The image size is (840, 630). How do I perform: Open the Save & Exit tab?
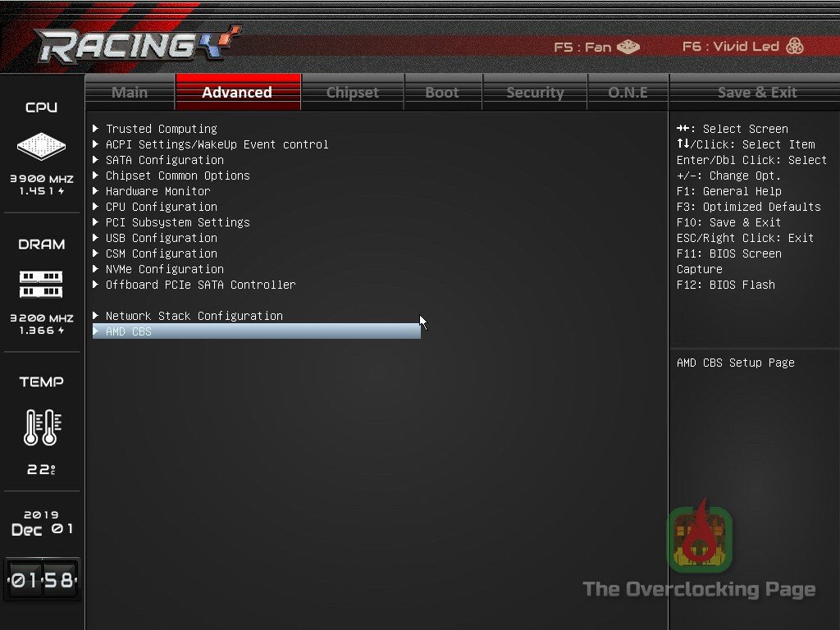point(756,92)
